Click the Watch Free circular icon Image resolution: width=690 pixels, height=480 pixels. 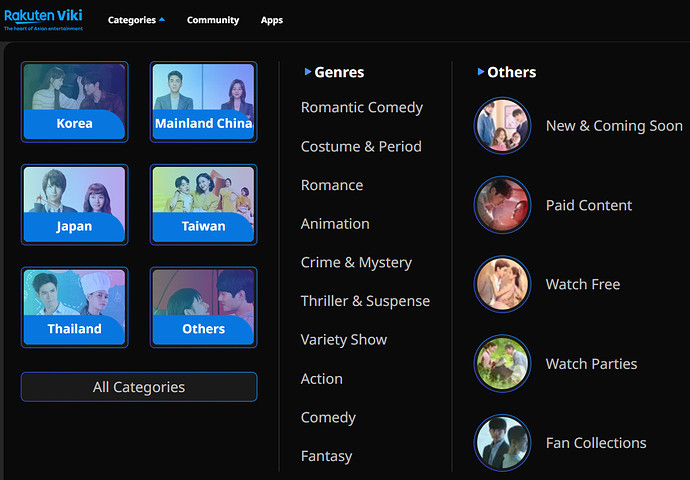[x=502, y=284]
